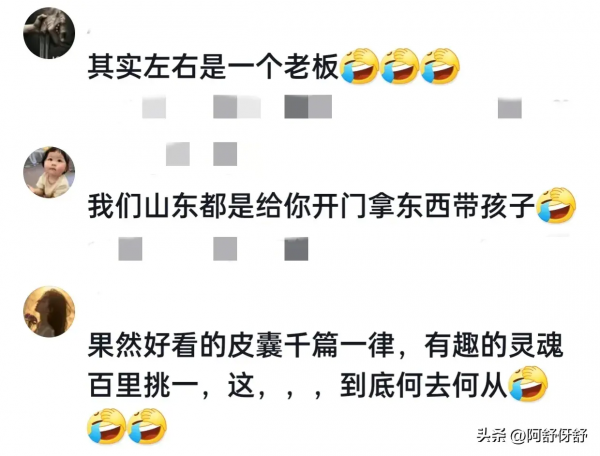The image size is (600, 456).
Task: Click last of three emojis after 老板
Action: coord(440,66)
